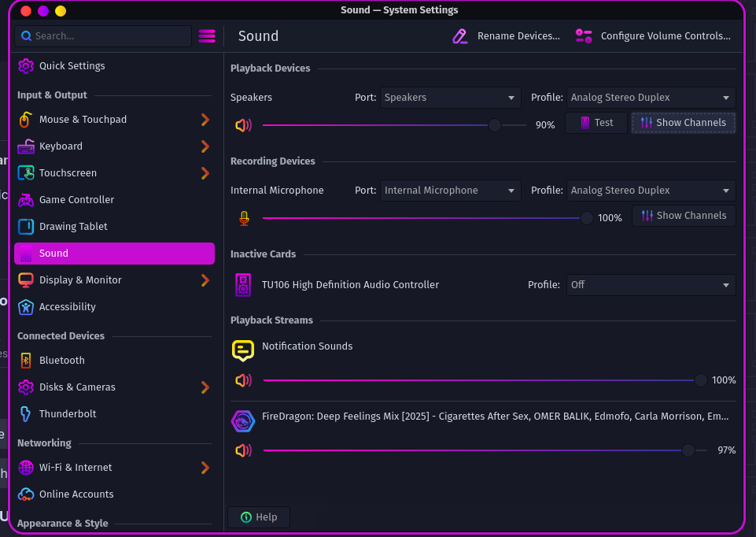Click the Rename Devices pencil icon
The image size is (756, 537).
click(x=459, y=36)
